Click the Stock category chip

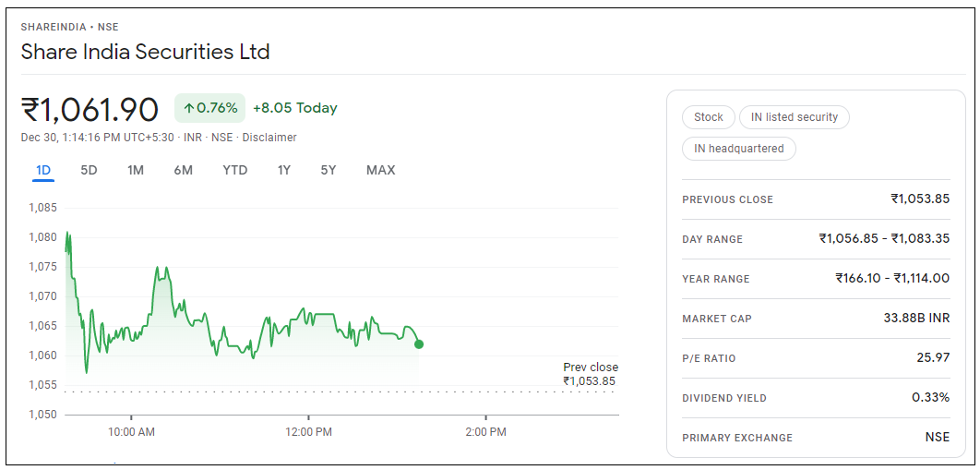(x=708, y=117)
